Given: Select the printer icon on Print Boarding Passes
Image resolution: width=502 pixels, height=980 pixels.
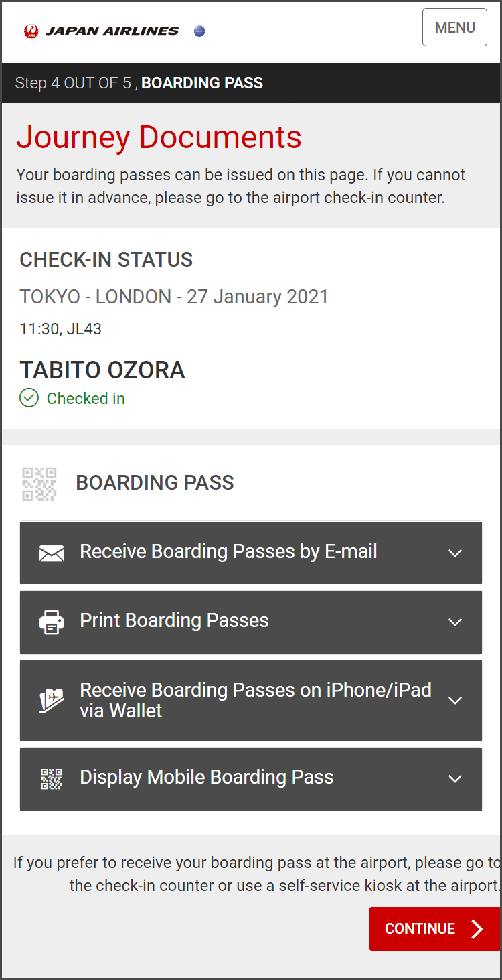Looking at the screenshot, I should pos(52,622).
